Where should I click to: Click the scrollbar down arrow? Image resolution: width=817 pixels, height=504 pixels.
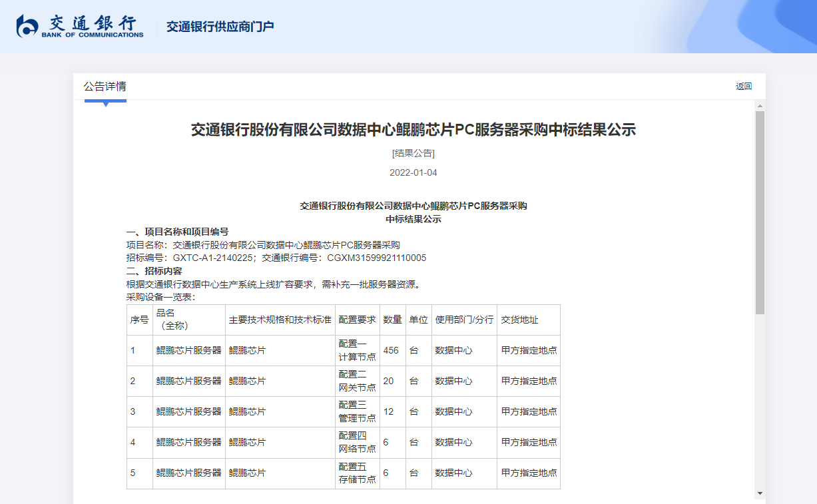760,493
